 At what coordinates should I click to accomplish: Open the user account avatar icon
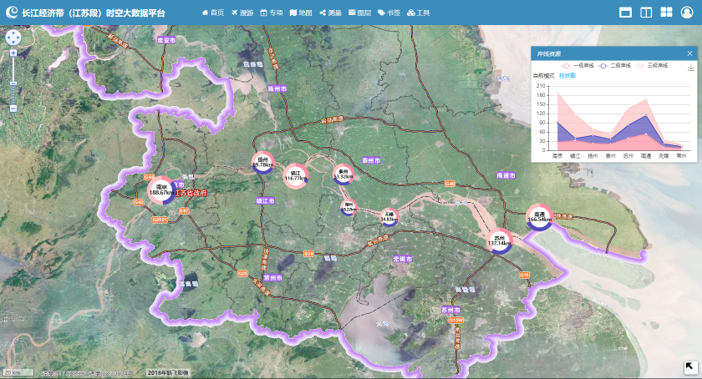687,12
